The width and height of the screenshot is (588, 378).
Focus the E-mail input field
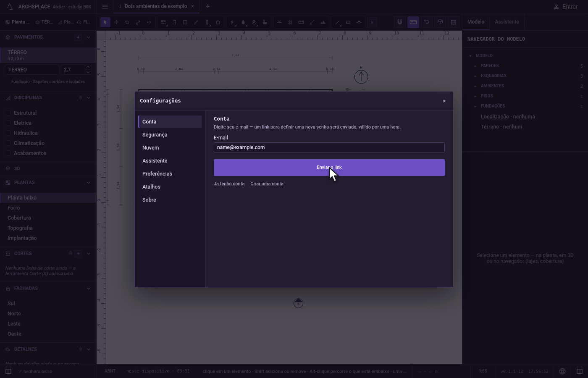[329, 147]
